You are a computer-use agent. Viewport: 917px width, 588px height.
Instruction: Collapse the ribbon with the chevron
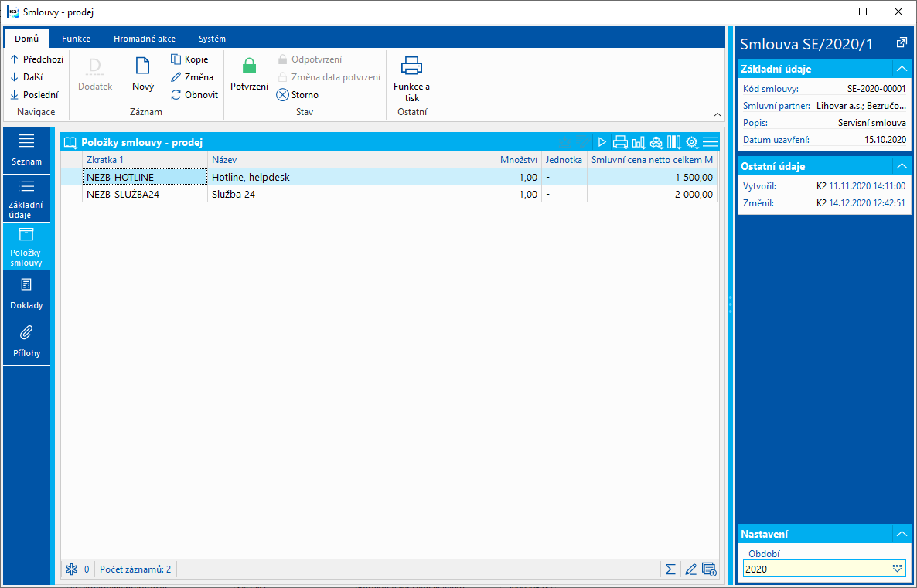(718, 114)
